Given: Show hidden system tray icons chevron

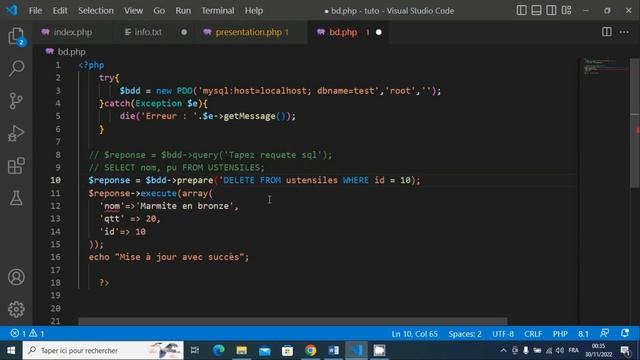Looking at the screenshot, I should [503, 350].
